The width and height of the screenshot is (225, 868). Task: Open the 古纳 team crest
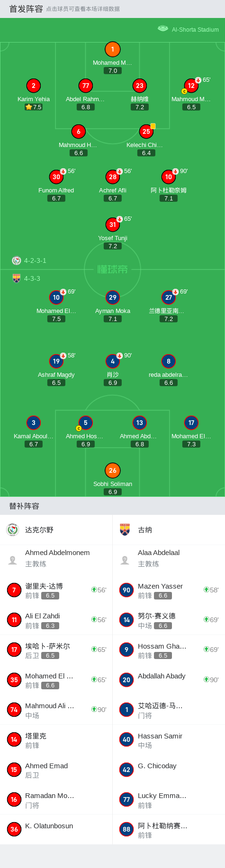click(x=125, y=529)
